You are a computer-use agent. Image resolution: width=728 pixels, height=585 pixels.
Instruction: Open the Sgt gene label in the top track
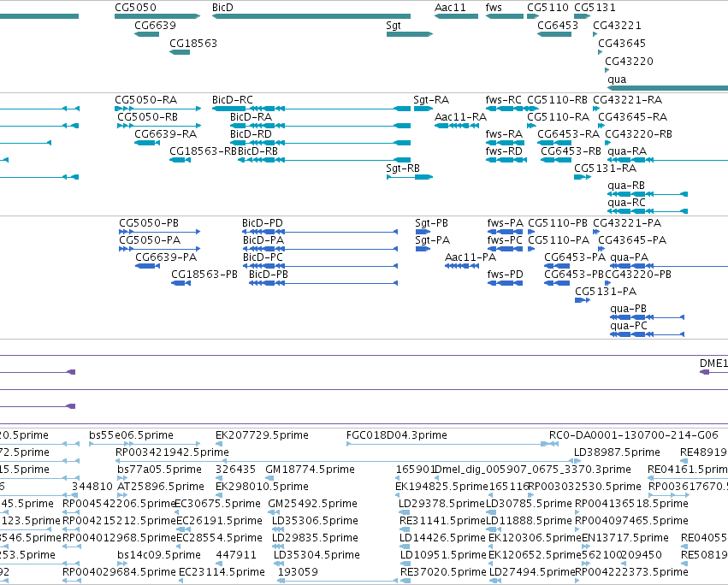pos(394,26)
